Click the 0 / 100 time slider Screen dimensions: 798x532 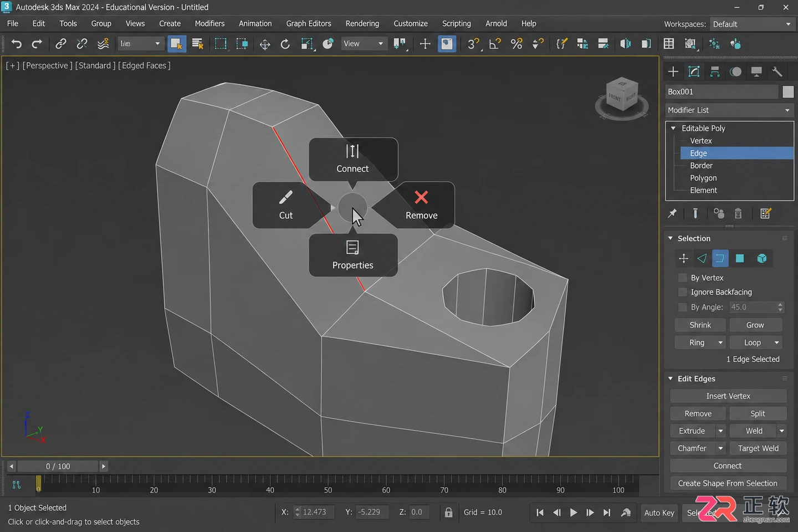(x=58, y=466)
